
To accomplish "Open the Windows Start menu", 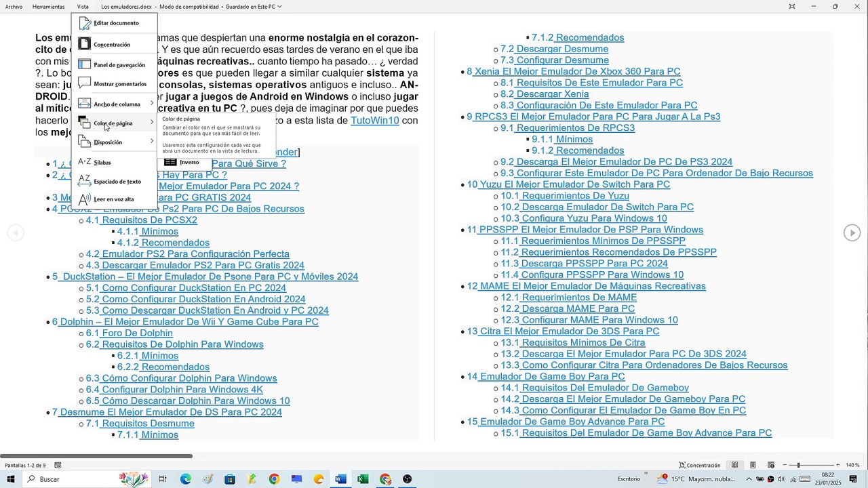I will [11, 479].
